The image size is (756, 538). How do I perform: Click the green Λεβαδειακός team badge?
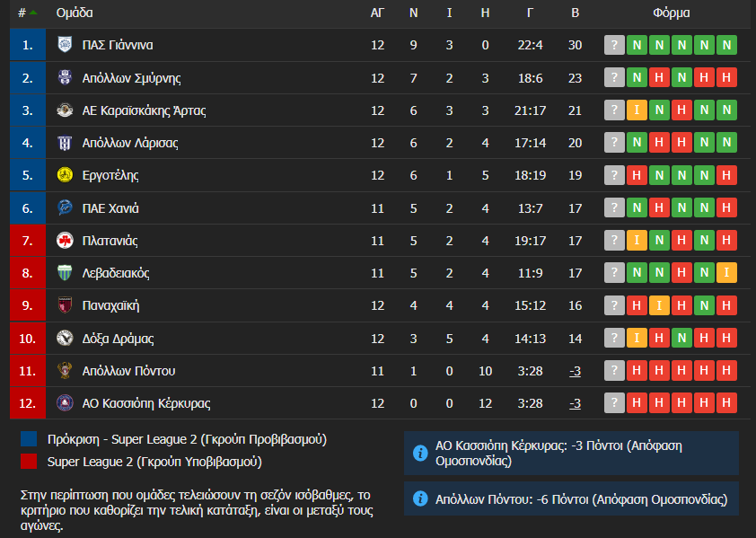click(65, 273)
